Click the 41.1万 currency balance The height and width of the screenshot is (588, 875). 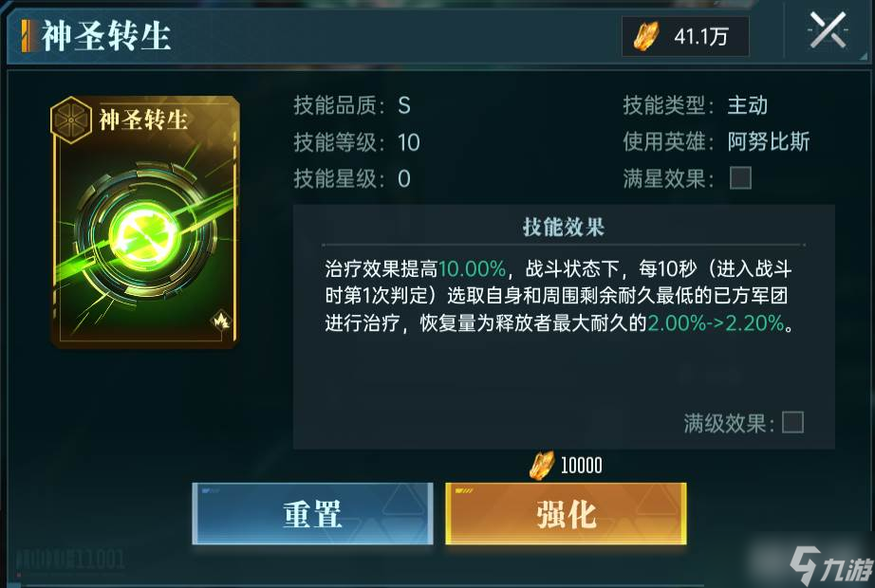(x=701, y=37)
